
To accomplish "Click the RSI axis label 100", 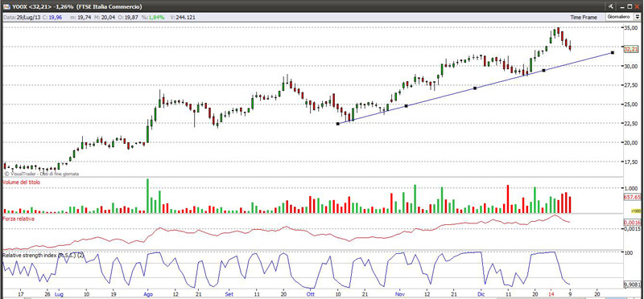I will [629, 253].
